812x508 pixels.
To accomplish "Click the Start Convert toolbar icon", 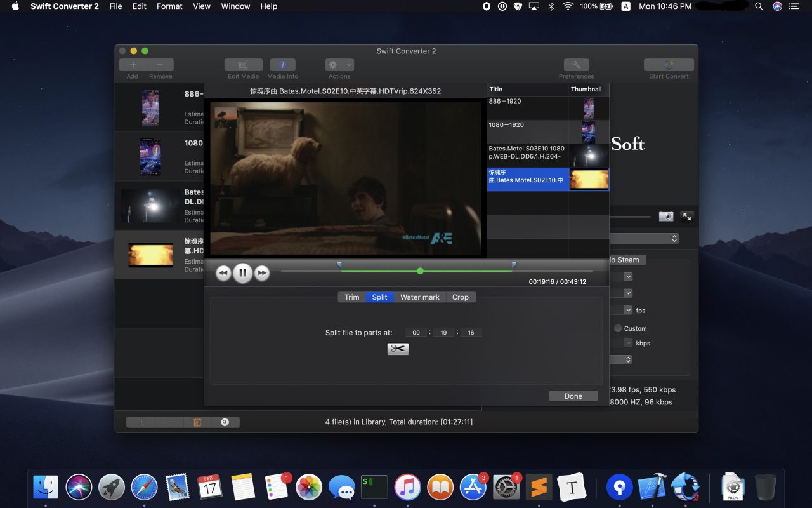I will click(x=669, y=65).
